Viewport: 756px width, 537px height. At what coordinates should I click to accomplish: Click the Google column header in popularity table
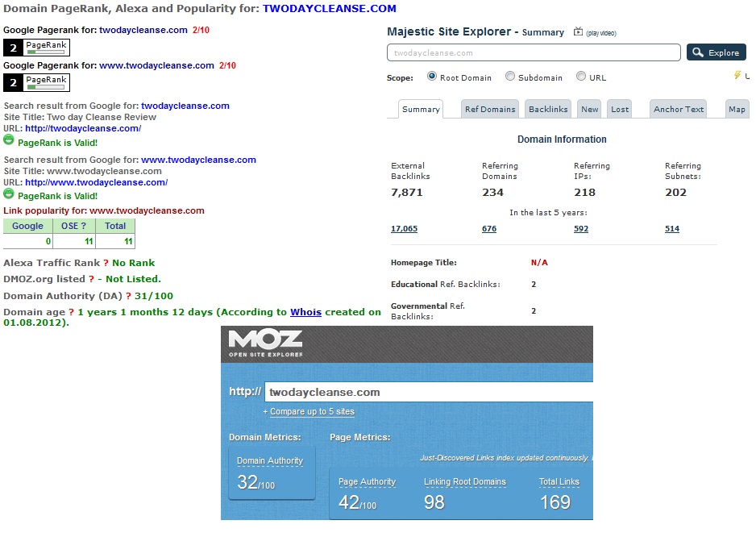[27, 226]
